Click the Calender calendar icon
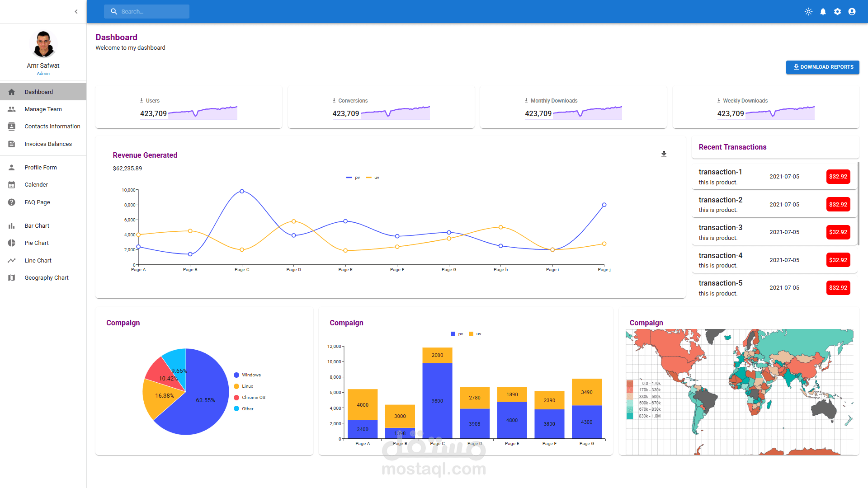The height and width of the screenshot is (488, 868). point(12,185)
